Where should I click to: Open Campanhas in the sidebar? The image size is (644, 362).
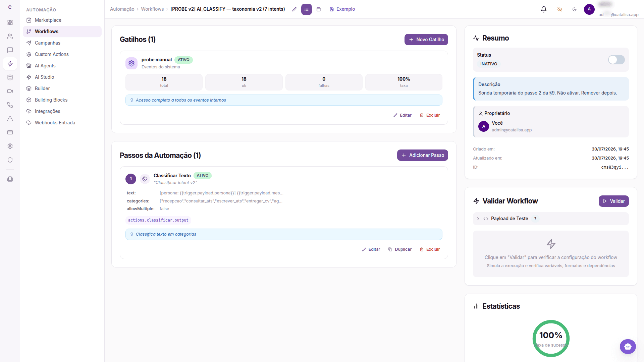tap(62, 43)
